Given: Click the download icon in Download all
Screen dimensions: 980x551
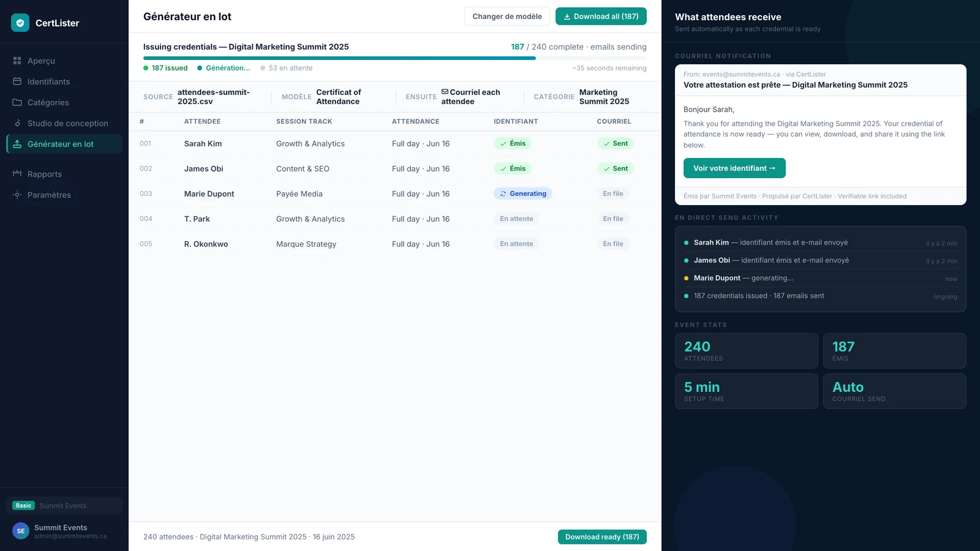Looking at the screenshot, I should click(567, 17).
